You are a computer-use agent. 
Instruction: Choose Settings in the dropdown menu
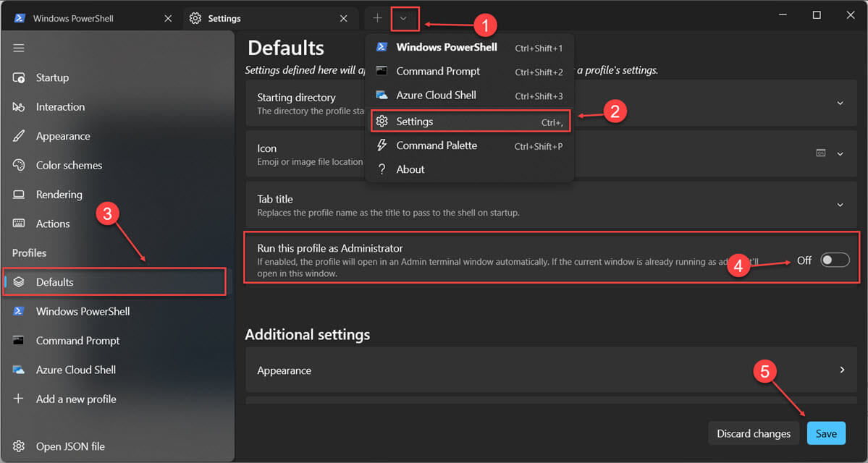pos(469,122)
